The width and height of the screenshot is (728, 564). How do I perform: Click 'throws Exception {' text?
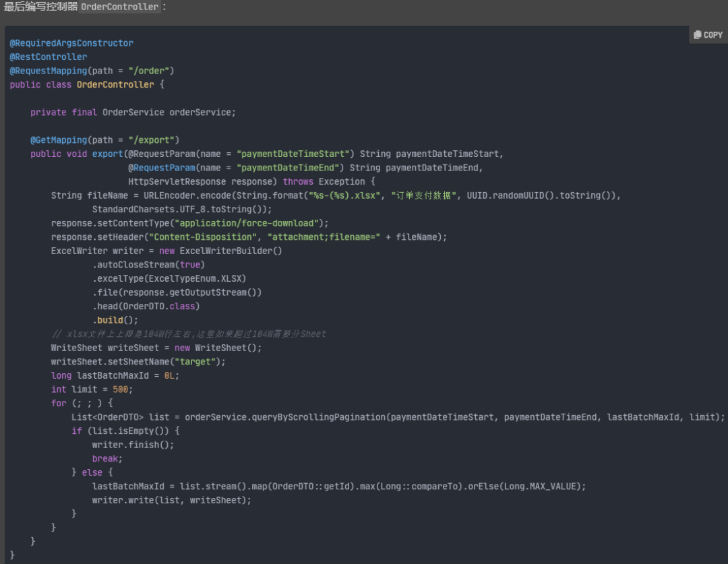click(329, 182)
